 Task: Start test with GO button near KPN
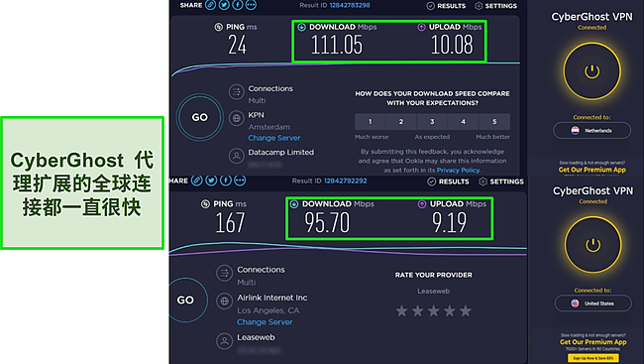(x=200, y=117)
